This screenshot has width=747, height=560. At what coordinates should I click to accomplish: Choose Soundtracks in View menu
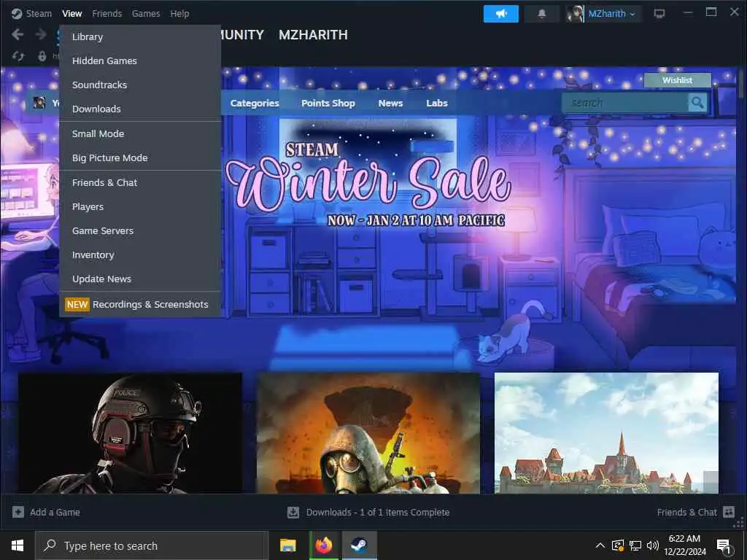[140, 85]
